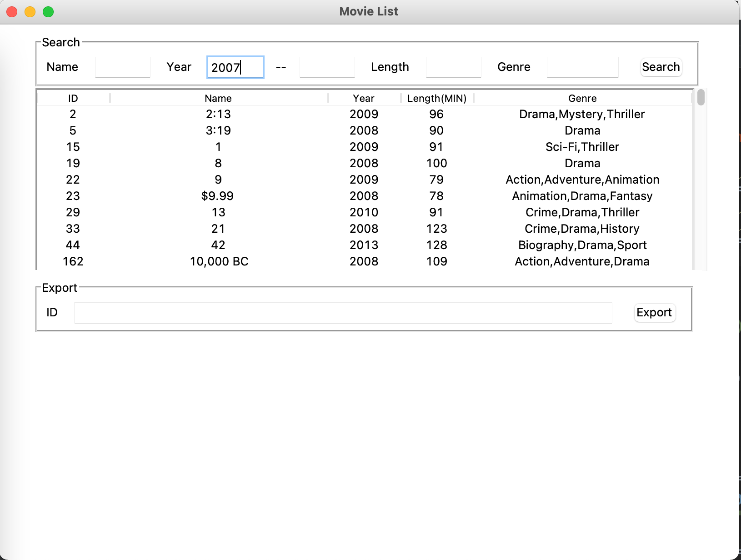Viewport: 741px width, 560px height.
Task: Select the movie row with ID 29
Action: 365,212
